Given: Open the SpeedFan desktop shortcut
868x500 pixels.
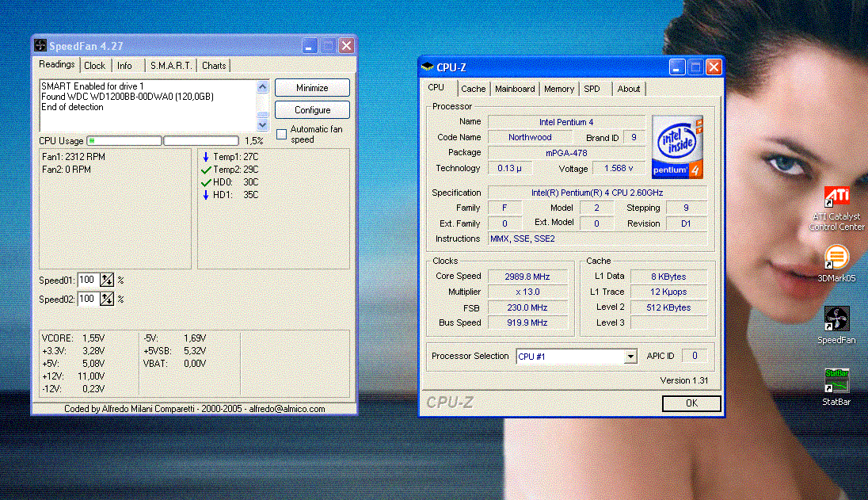Looking at the screenshot, I should point(836,325).
